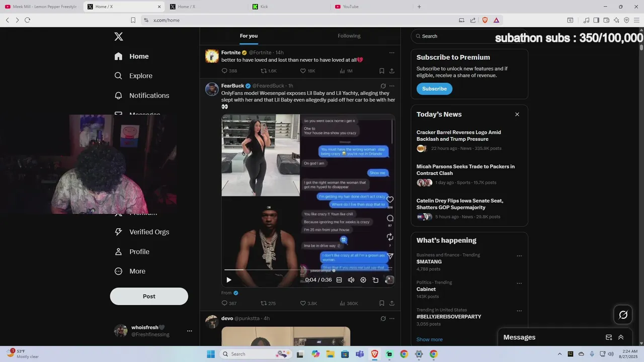This screenshot has width=644, height=362.
Task: Click the X logo in the sidebar
Action: (x=118, y=36)
